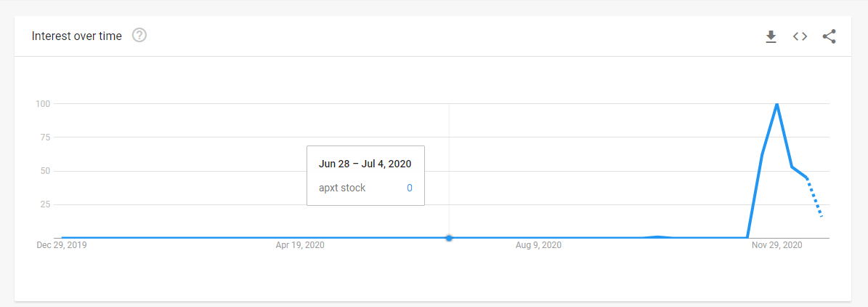The height and width of the screenshot is (307, 868).
Task: Click the "Nov 29, 2020" axis label
Action: coord(777,245)
